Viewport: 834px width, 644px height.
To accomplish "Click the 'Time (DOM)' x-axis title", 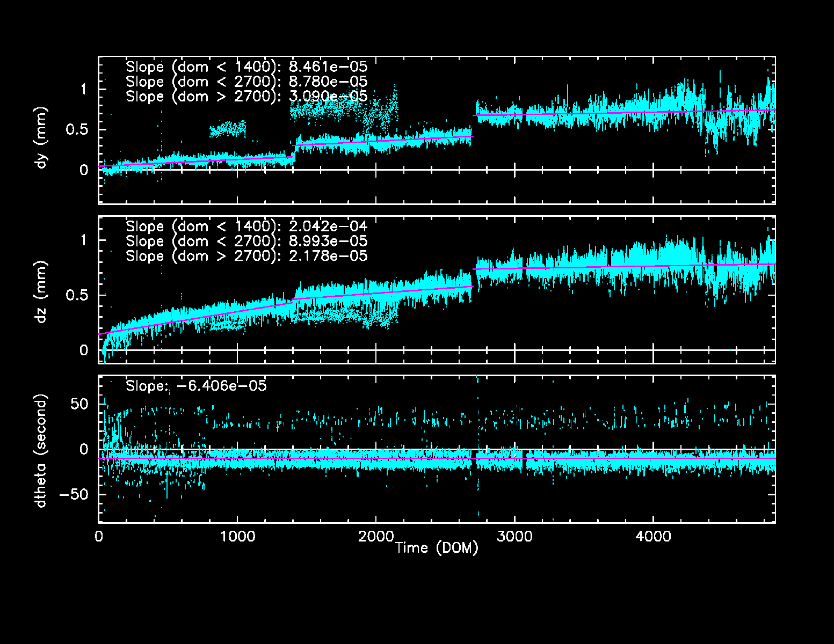I will click(436, 548).
